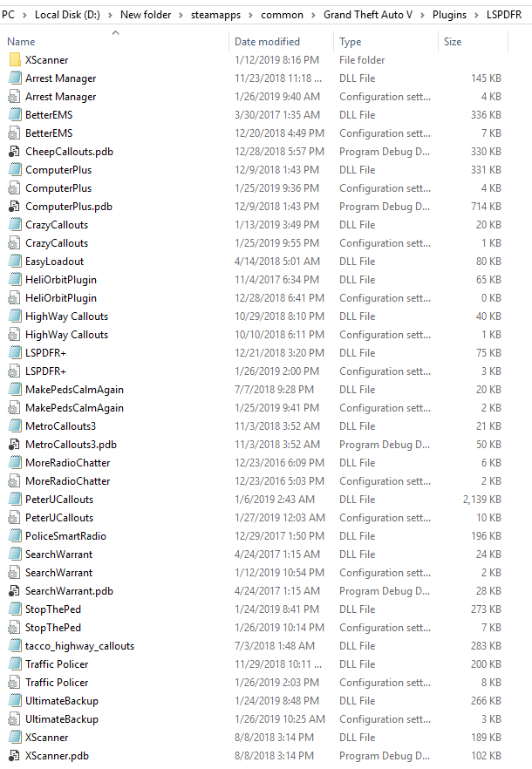Select the MakePedsCalmAgain configuration file name
Screen dimensions: 532x769
point(75,408)
